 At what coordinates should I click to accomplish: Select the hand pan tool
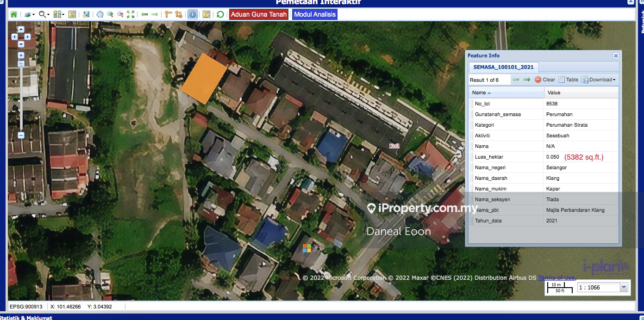[100, 14]
